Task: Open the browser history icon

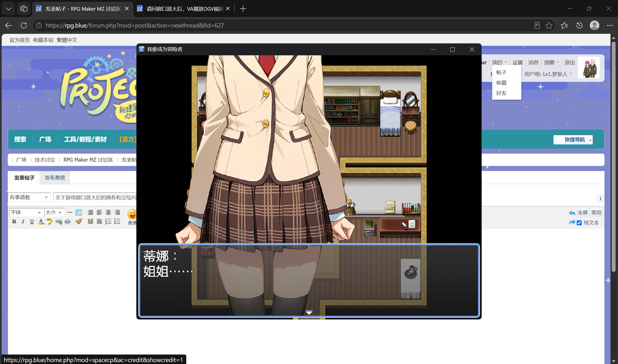Action: (x=579, y=26)
